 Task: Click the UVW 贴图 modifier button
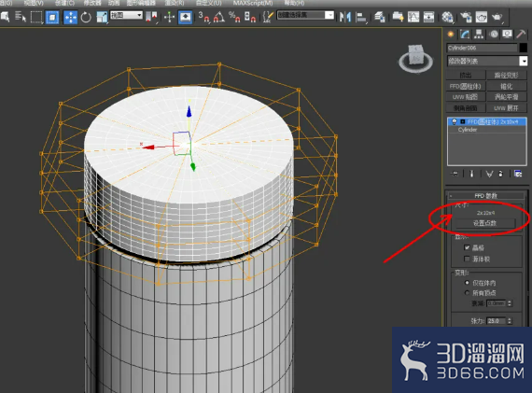(466, 97)
